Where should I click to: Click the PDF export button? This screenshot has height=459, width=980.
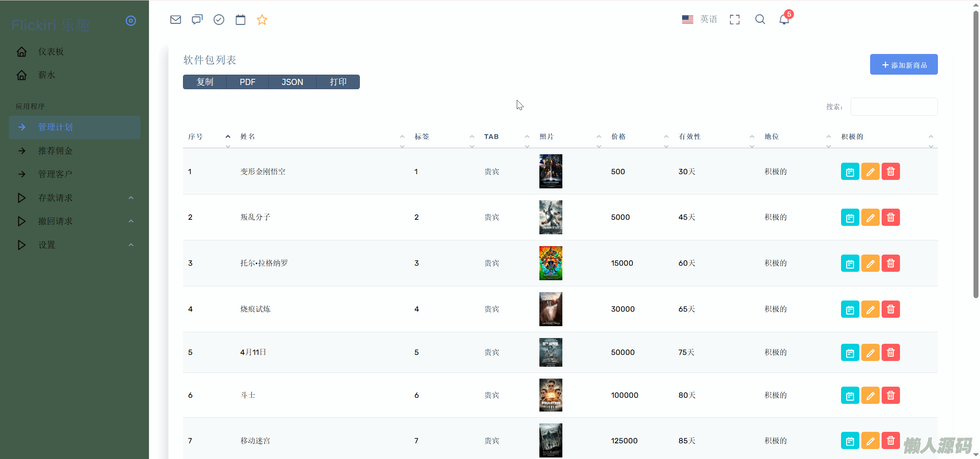(x=247, y=82)
